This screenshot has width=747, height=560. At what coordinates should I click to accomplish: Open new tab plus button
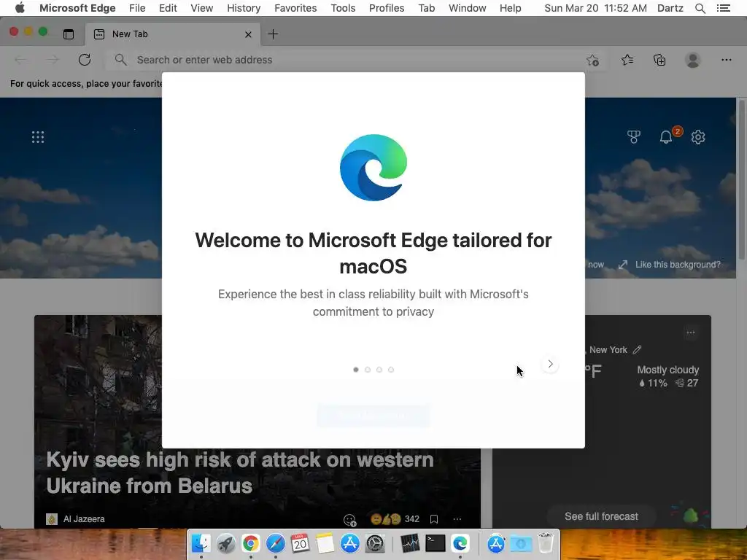click(273, 34)
